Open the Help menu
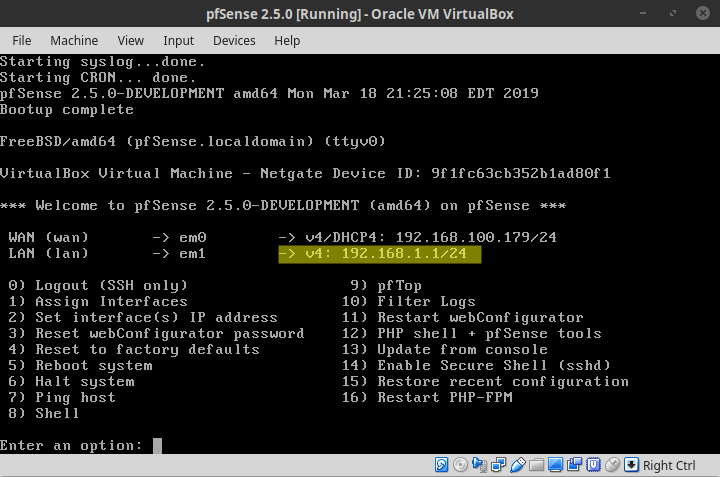The height and width of the screenshot is (477, 720). tap(287, 40)
